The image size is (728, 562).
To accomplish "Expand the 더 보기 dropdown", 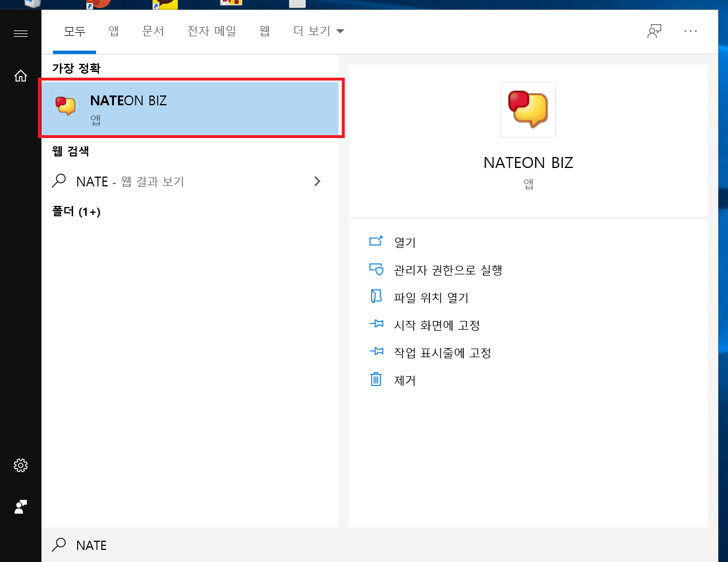I will pyautogui.click(x=318, y=31).
